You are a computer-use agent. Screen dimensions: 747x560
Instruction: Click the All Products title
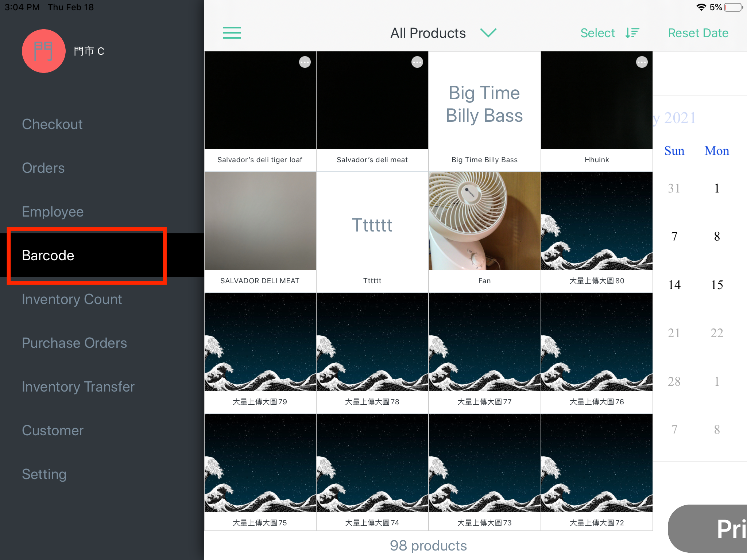[428, 33]
